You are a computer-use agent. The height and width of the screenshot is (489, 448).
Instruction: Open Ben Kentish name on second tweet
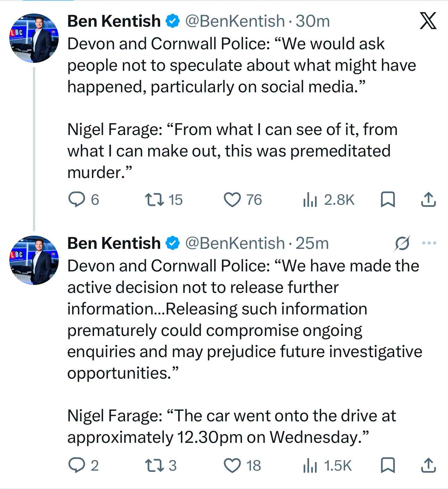click(114, 243)
